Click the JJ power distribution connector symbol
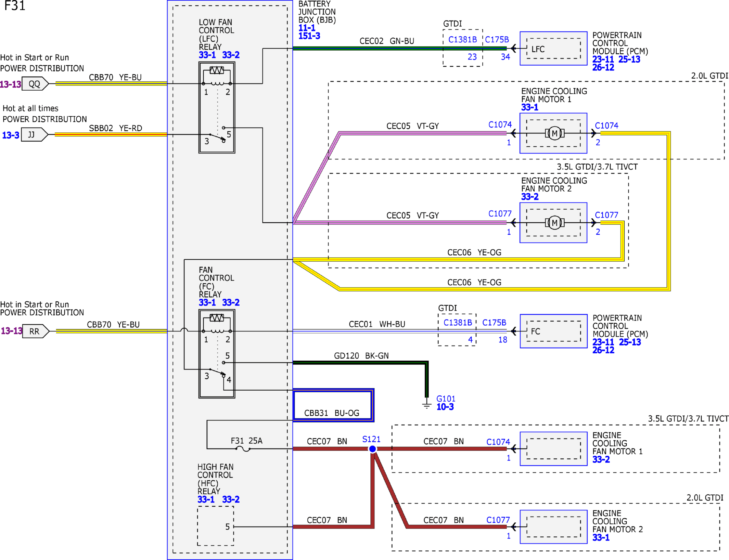This screenshot has width=729, height=560. pos(34,134)
